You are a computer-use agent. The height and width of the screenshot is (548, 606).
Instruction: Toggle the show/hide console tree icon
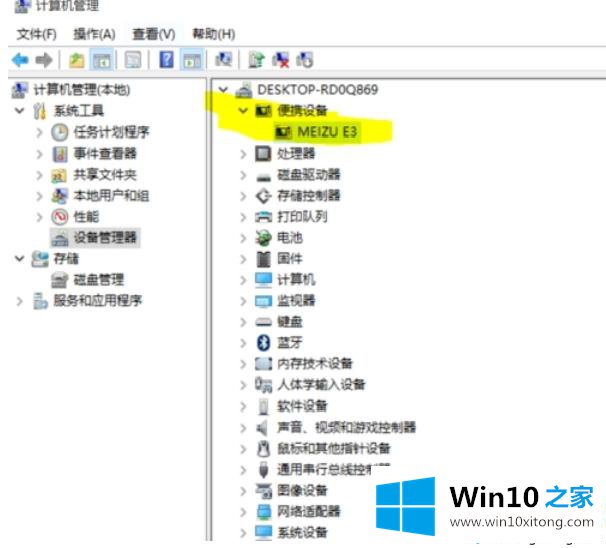[102, 60]
